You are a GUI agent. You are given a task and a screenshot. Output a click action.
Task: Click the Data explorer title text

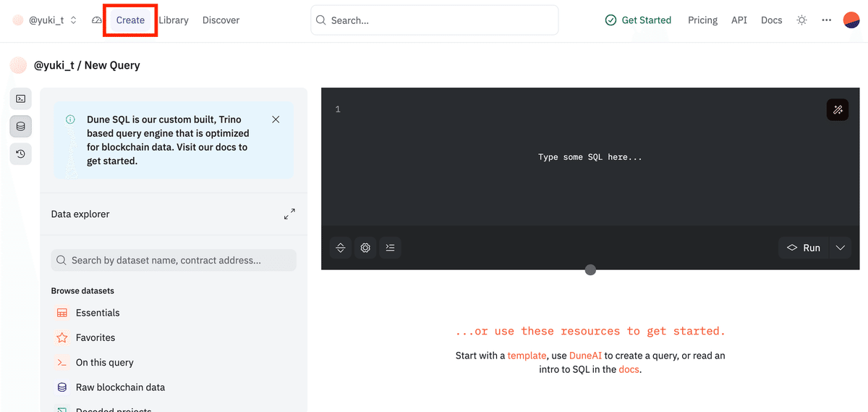click(x=80, y=214)
